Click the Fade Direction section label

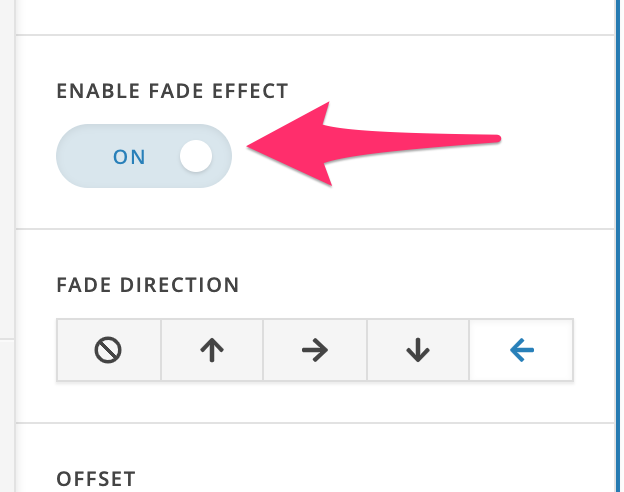click(x=148, y=285)
